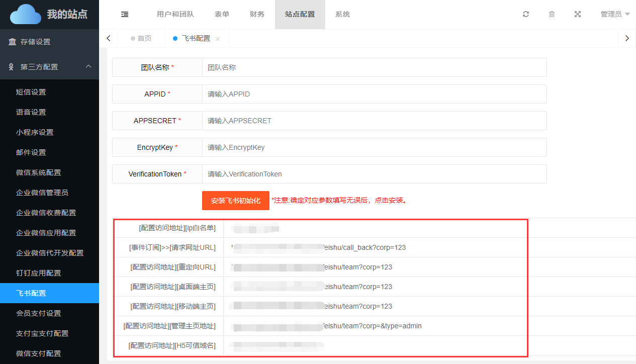Viewport: 636px width, 364px height.
Task: Open 短信设置 in the sidebar
Action: click(x=31, y=92)
